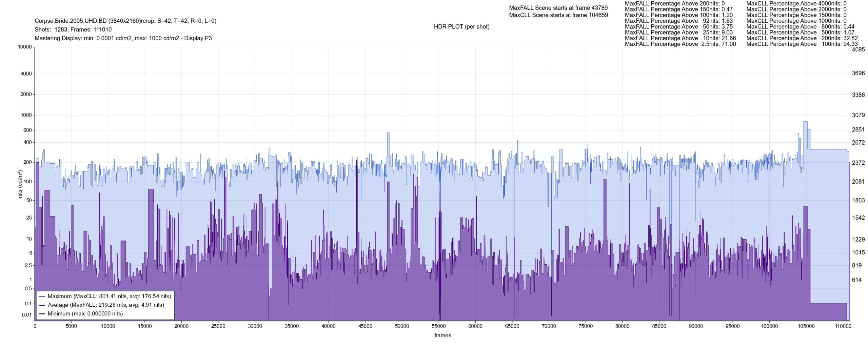Viewport: 868px width, 347px height.
Task: Click the blue Maximum legend line swatch
Action: point(42,297)
